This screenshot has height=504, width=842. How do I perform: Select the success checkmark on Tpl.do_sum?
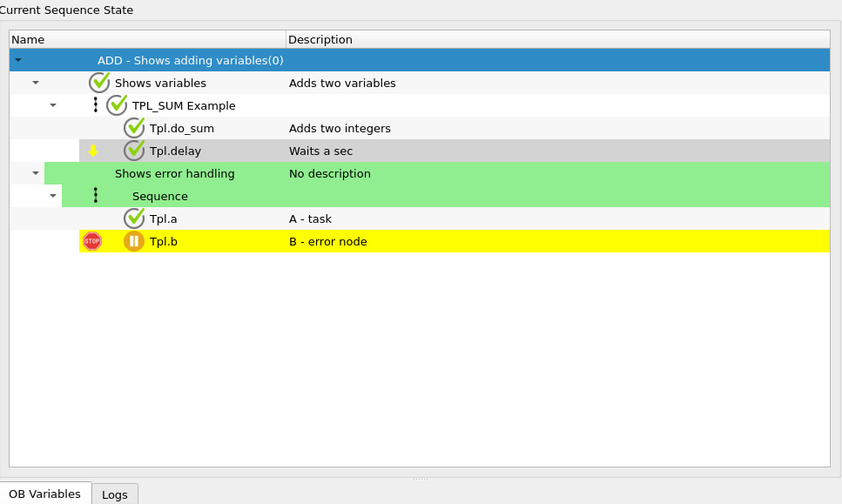(134, 128)
